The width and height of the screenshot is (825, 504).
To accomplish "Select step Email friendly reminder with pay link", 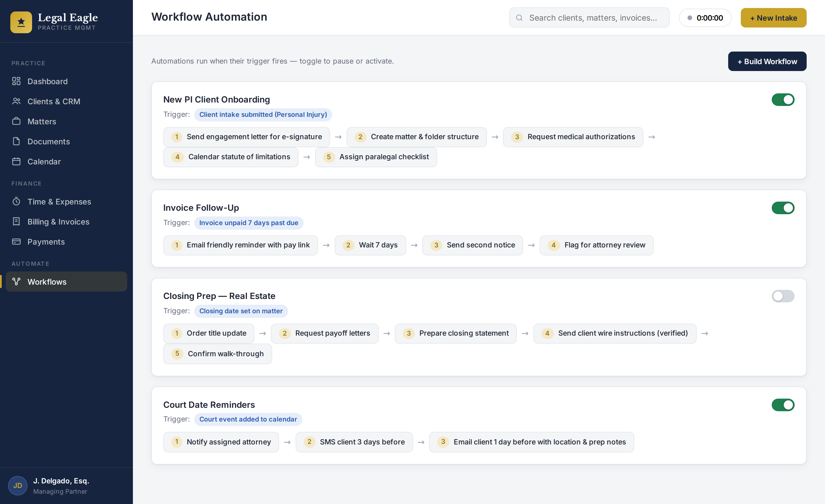I will coord(240,245).
